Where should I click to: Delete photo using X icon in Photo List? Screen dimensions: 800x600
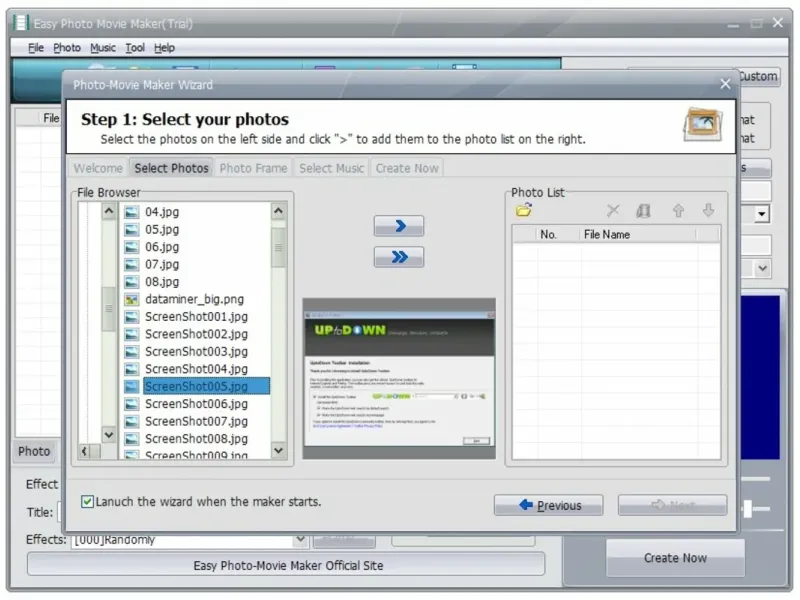613,210
